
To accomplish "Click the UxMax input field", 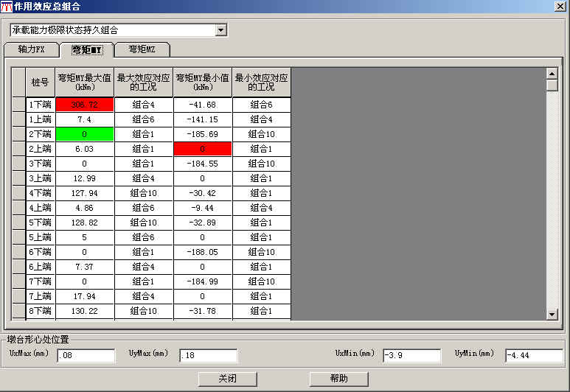I will (x=86, y=356).
